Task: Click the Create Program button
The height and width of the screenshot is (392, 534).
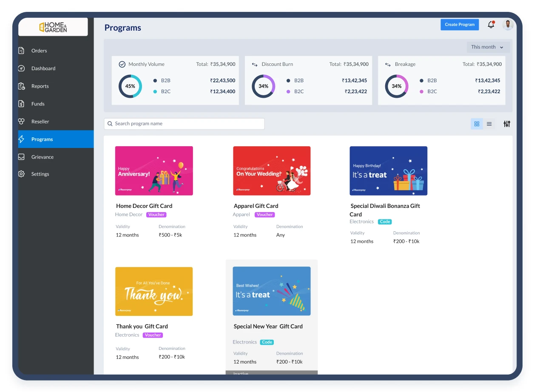Action: pos(460,25)
